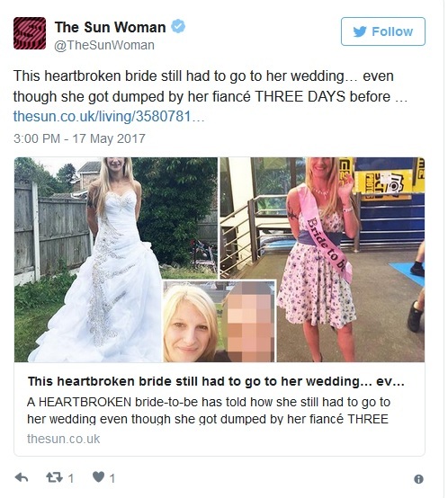Screen dimensions: 448x498
Task: Open the @TheSunWoman handle link
Action: [104, 45]
